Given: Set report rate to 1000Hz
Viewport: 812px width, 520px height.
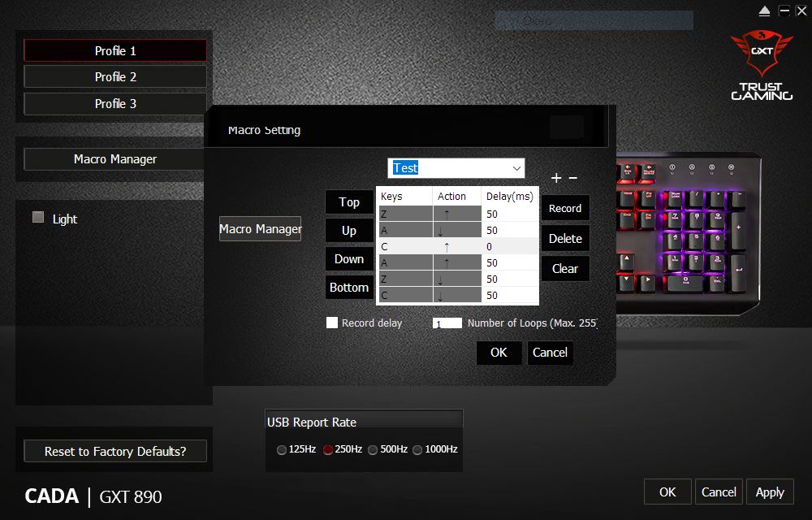Looking at the screenshot, I should 417,449.
